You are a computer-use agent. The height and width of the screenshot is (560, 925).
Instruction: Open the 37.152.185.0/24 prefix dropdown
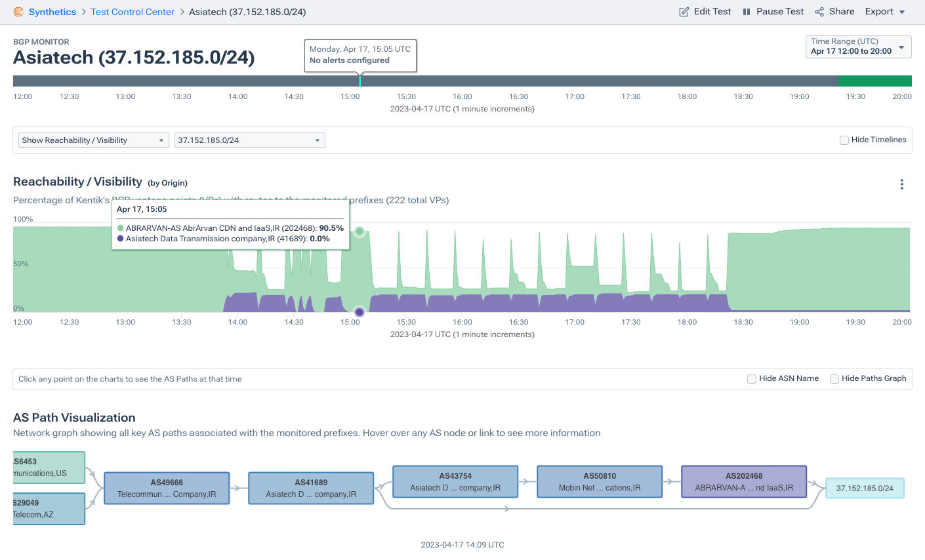(250, 140)
